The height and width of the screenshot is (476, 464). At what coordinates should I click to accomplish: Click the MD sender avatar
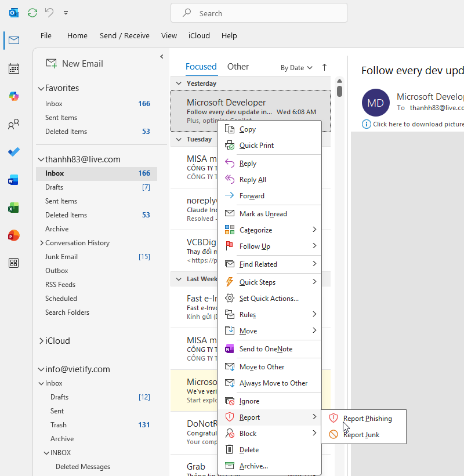pos(376,103)
